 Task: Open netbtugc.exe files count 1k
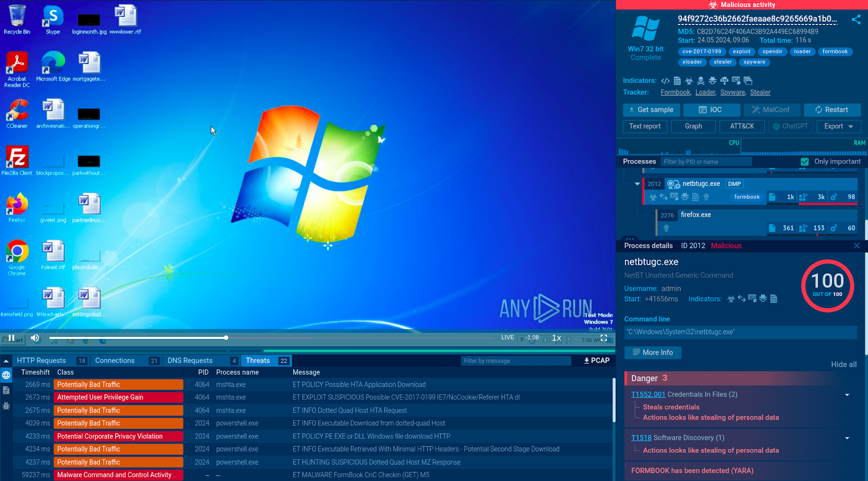tap(781, 197)
